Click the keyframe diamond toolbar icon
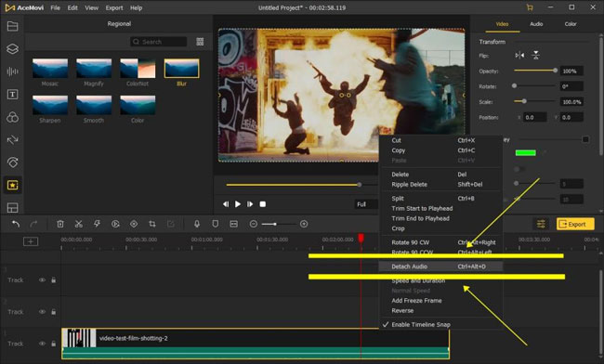The width and height of the screenshot is (604, 364). tap(134, 224)
